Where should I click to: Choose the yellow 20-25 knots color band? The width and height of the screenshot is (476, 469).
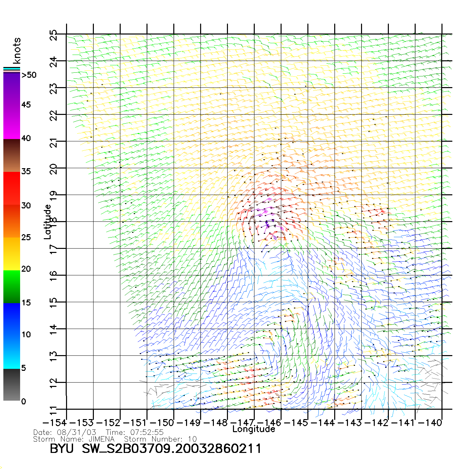(x=12, y=254)
